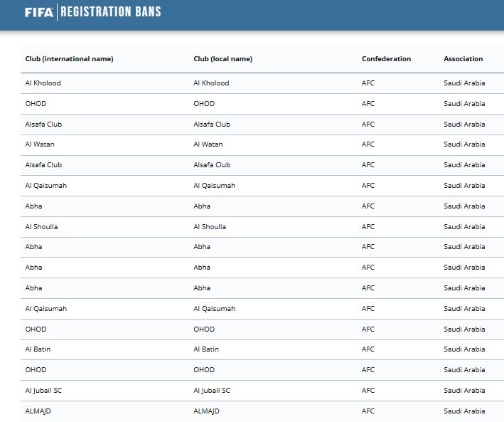This screenshot has height=422, width=504.
Task: Click Al Batin in local name column
Action: [206, 349]
